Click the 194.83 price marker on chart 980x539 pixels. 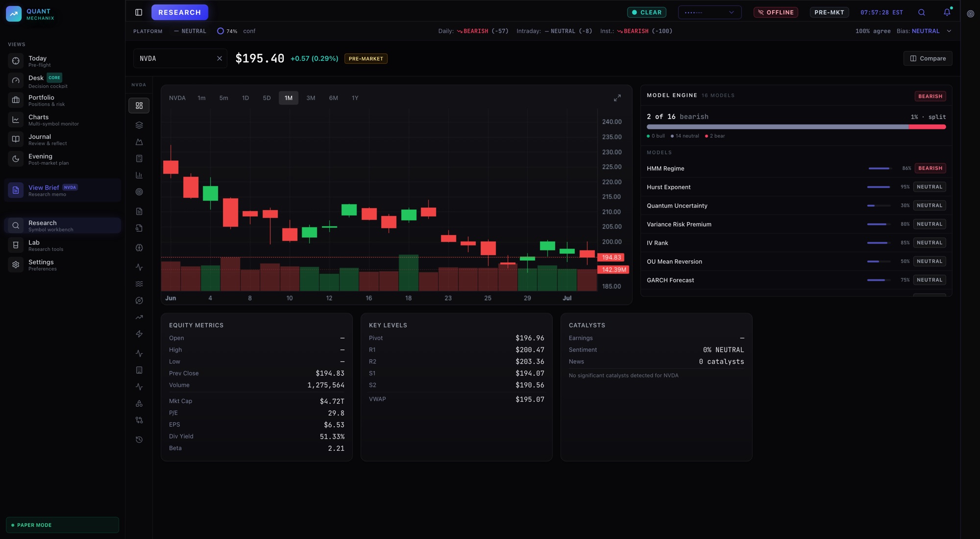[611, 257]
